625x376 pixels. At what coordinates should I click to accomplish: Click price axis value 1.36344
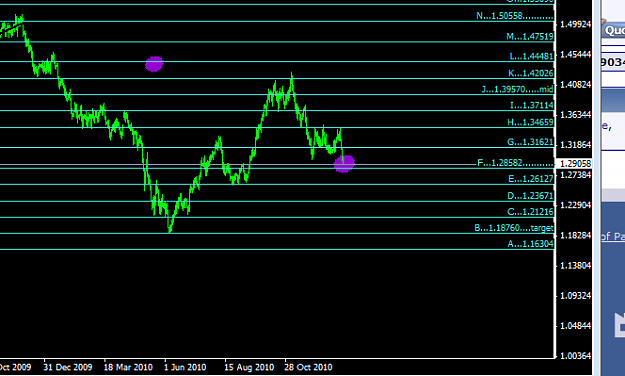pyautogui.click(x=575, y=115)
